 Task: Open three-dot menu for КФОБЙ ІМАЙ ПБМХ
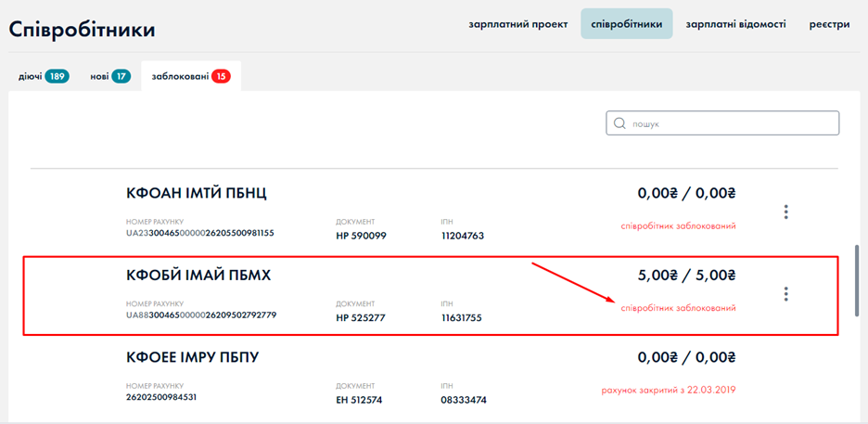coord(785,294)
